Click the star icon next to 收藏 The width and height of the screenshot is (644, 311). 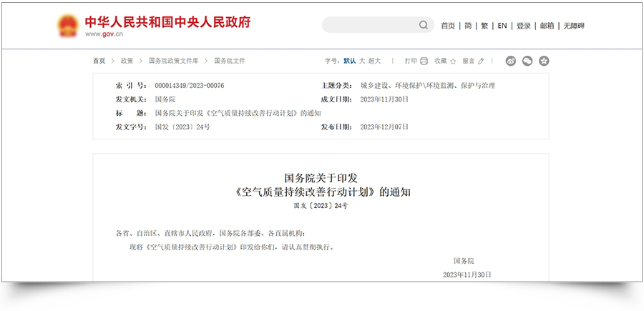point(454,61)
